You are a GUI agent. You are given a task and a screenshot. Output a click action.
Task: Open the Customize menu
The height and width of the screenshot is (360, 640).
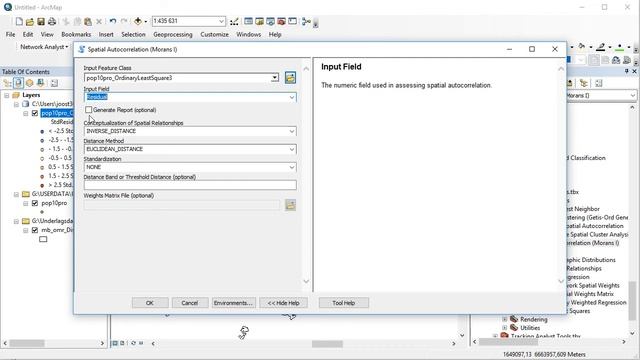coord(214,35)
